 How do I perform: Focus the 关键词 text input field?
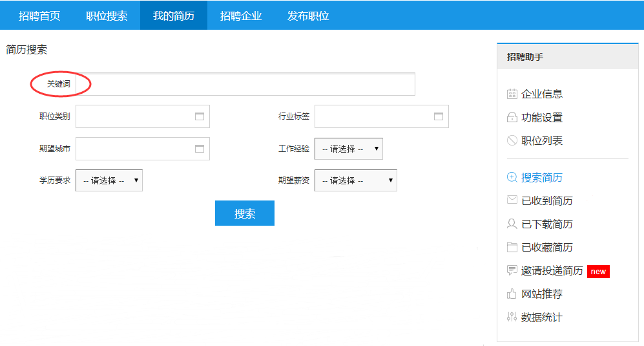245,84
